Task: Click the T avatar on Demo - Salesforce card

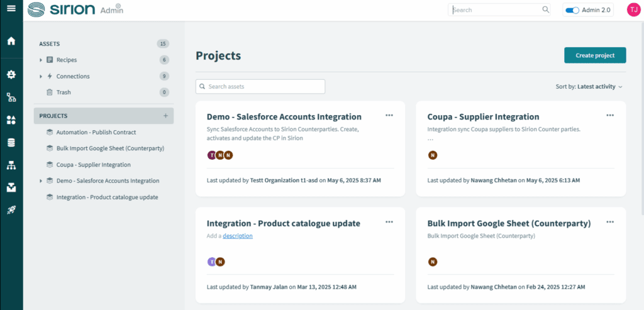Action: 211,155
